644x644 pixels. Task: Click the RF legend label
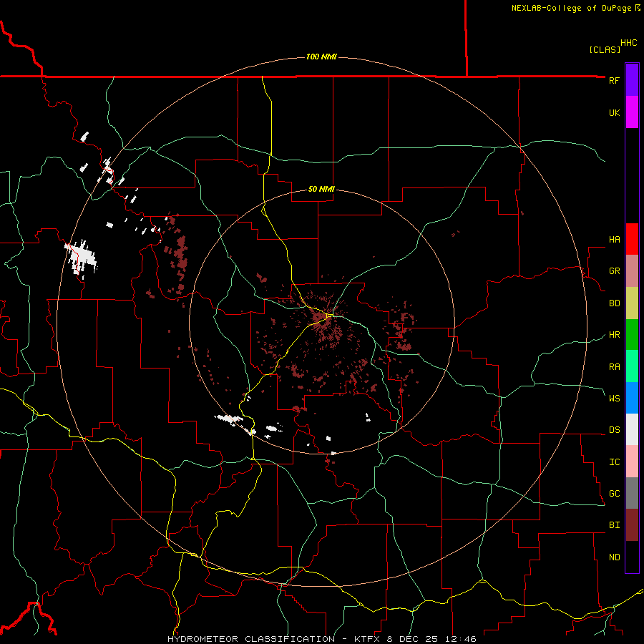pyautogui.click(x=614, y=80)
